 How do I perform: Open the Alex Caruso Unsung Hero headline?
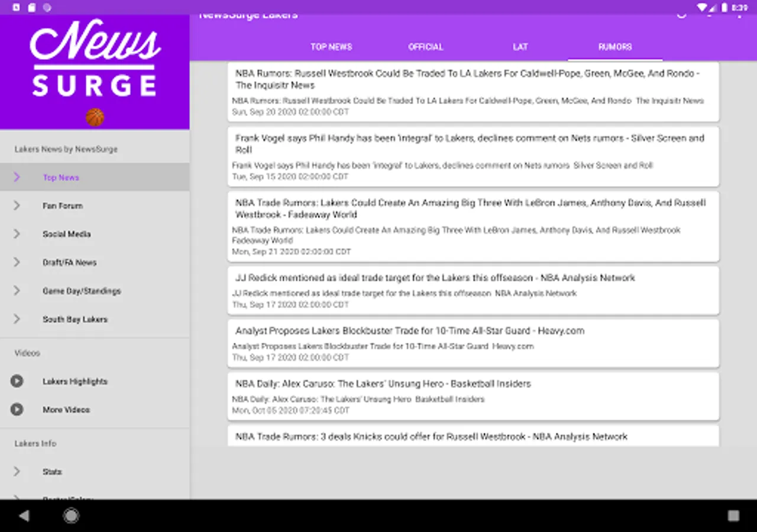pyautogui.click(x=383, y=384)
